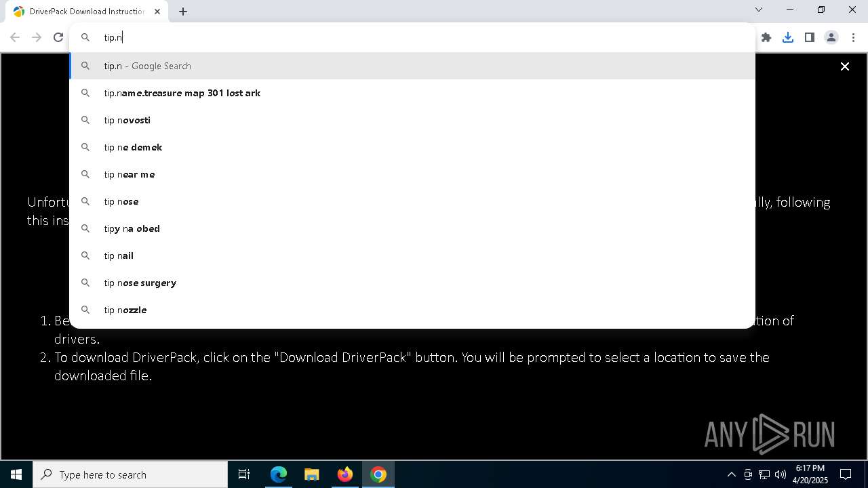Open File Explorer from the taskbar

coord(312,474)
